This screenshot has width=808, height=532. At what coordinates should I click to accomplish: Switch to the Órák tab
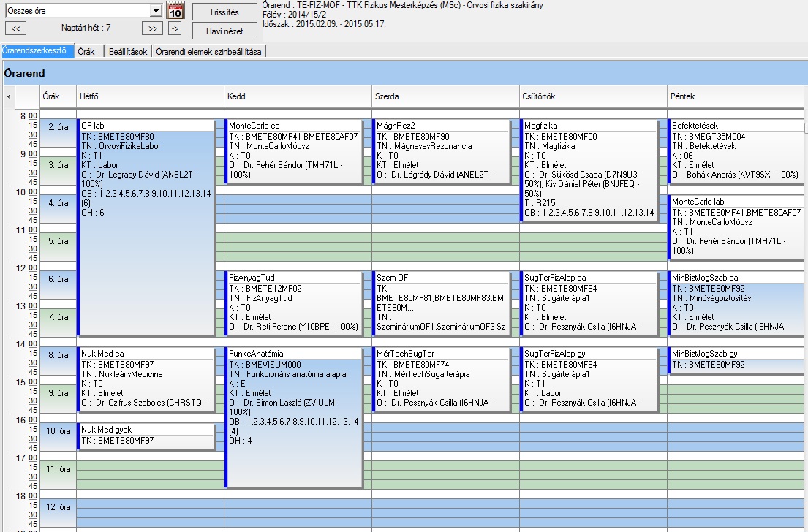coord(86,51)
